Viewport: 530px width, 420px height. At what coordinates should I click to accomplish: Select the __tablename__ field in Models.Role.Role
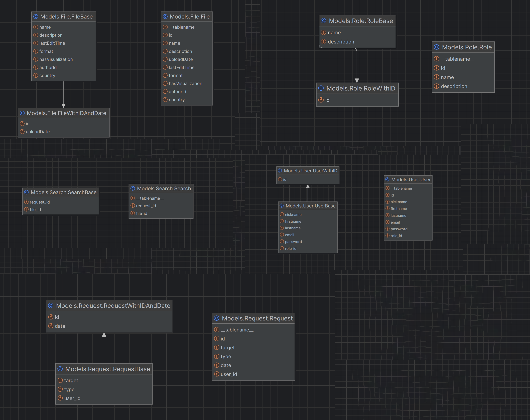point(457,59)
